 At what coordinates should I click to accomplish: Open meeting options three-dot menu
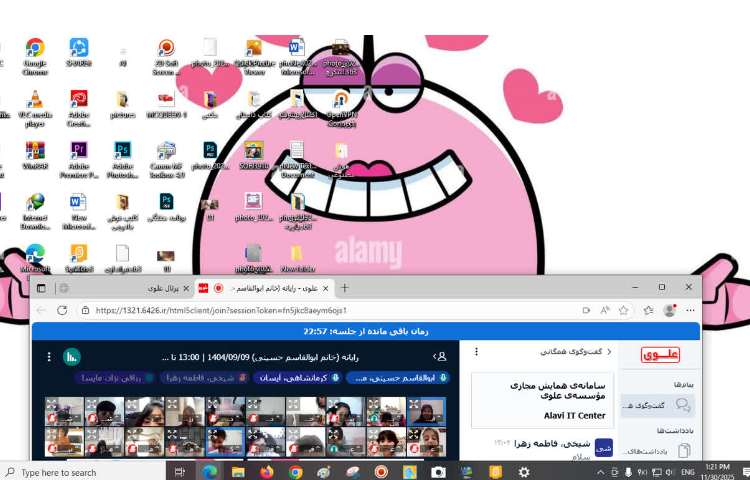click(48, 356)
